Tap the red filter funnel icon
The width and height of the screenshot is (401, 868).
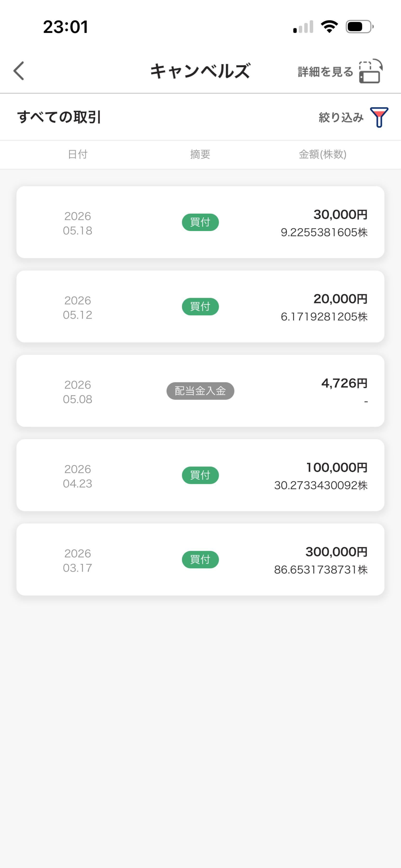coord(379,117)
